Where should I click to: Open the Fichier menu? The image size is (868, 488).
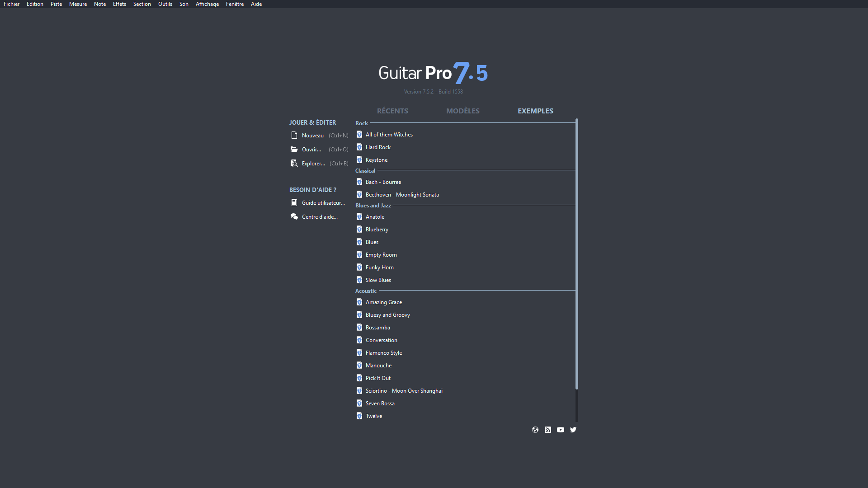tap(11, 4)
